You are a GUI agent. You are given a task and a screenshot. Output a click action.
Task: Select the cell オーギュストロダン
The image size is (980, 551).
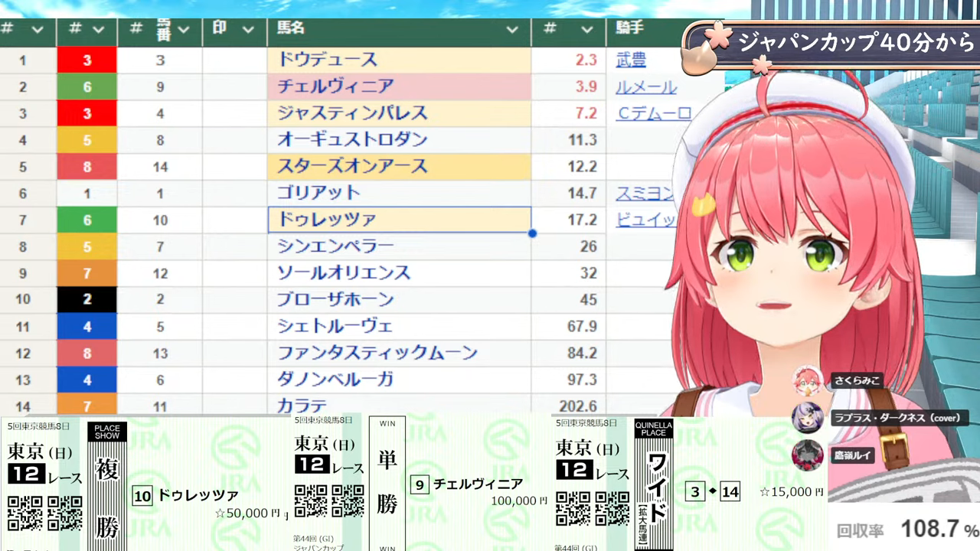click(399, 140)
